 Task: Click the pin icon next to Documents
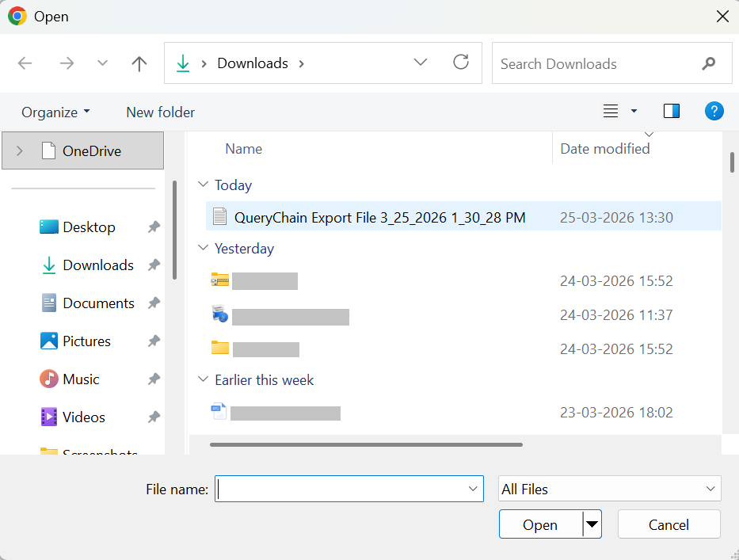click(154, 303)
